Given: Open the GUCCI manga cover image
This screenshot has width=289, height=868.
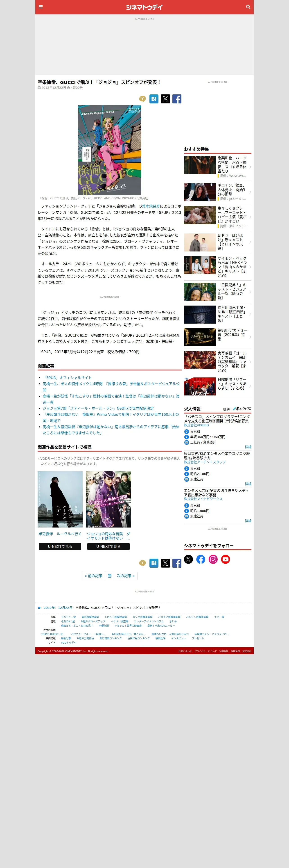Looking at the screenshot, I should coord(109,150).
